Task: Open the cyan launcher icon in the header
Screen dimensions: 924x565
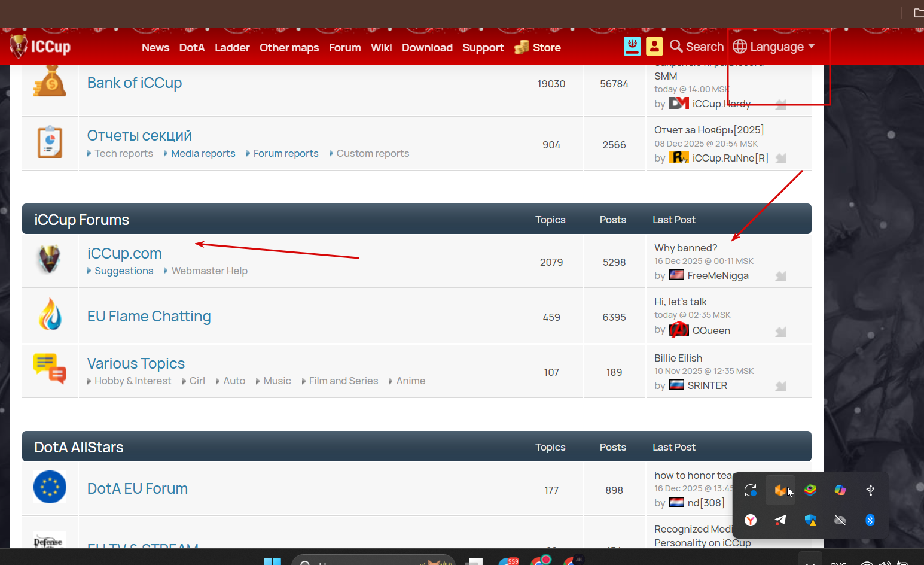Action: pos(632,46)
